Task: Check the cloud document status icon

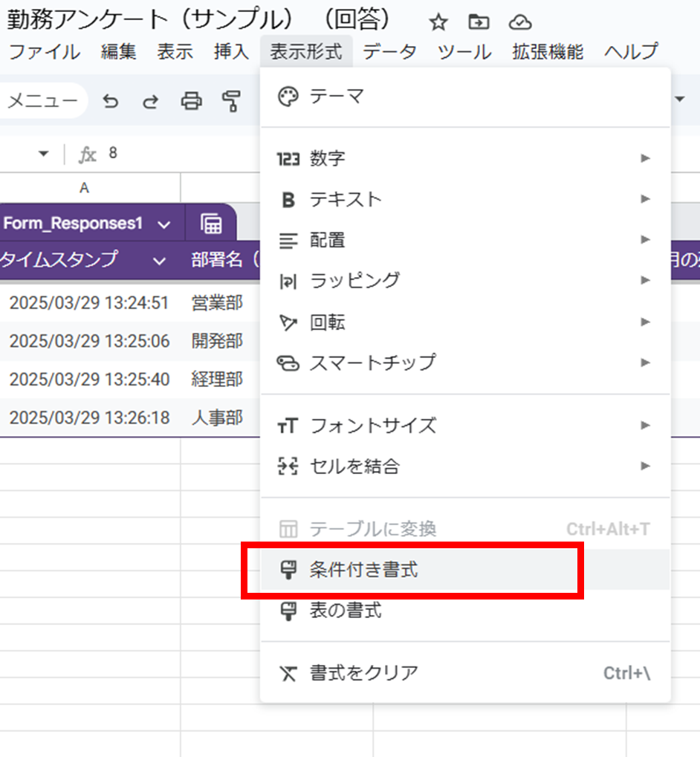Action: tap(520, 23)
